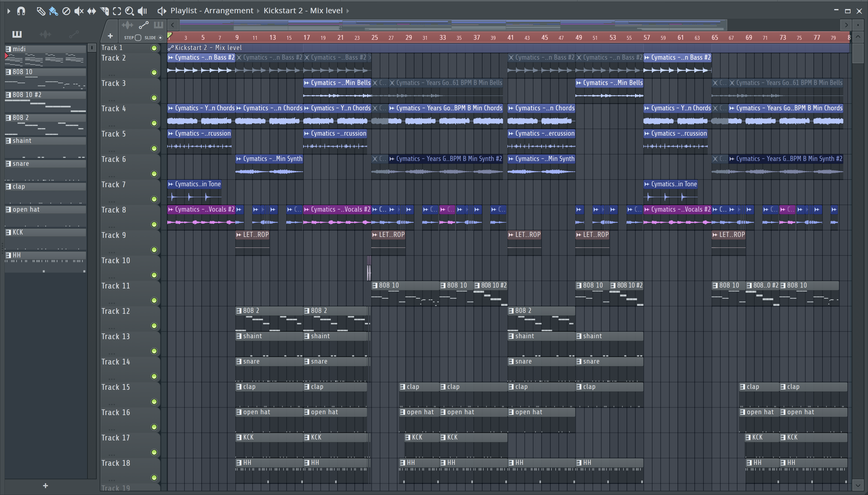Screen dimensions: 868x495
Task: Open the arrow after Kickstart 2 - Mix level
Action: coord(348,11)
